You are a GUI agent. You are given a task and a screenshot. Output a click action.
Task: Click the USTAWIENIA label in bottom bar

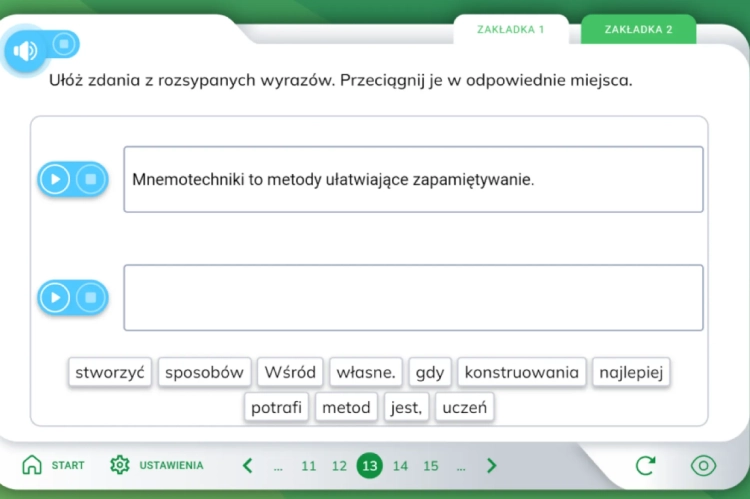click(171, 466)
